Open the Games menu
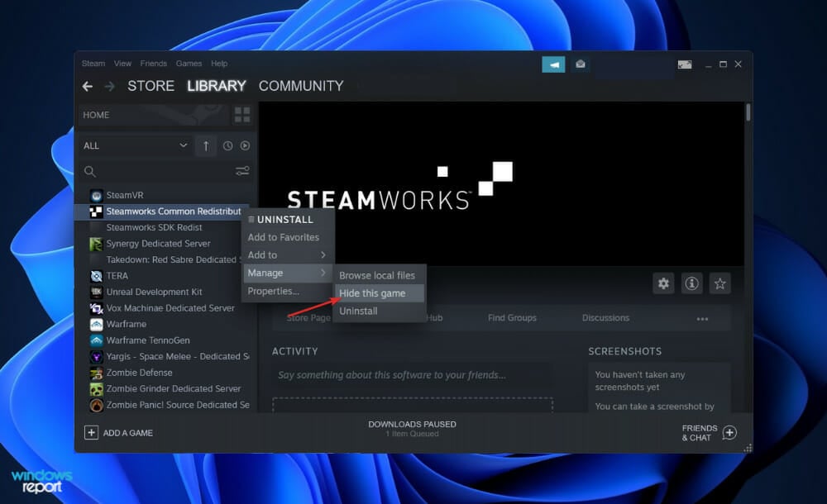The width and height of the screenshot is (827, 504). tap(189, 64)
